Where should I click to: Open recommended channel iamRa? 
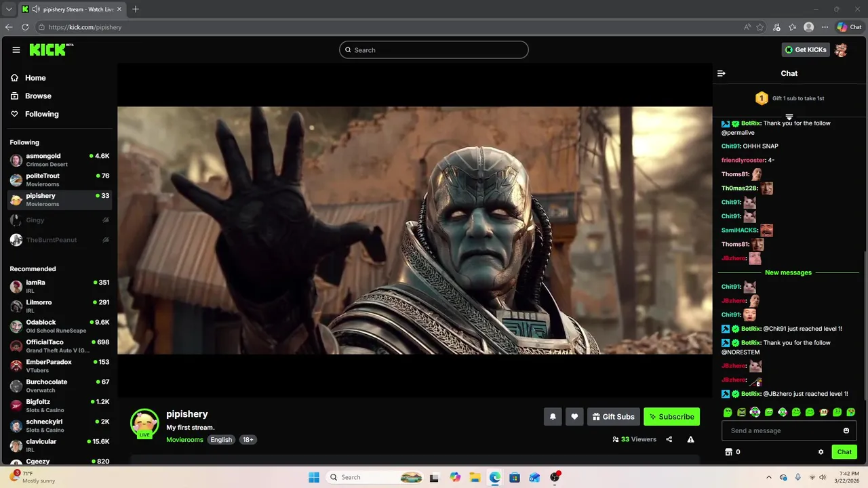click(59, 286)
